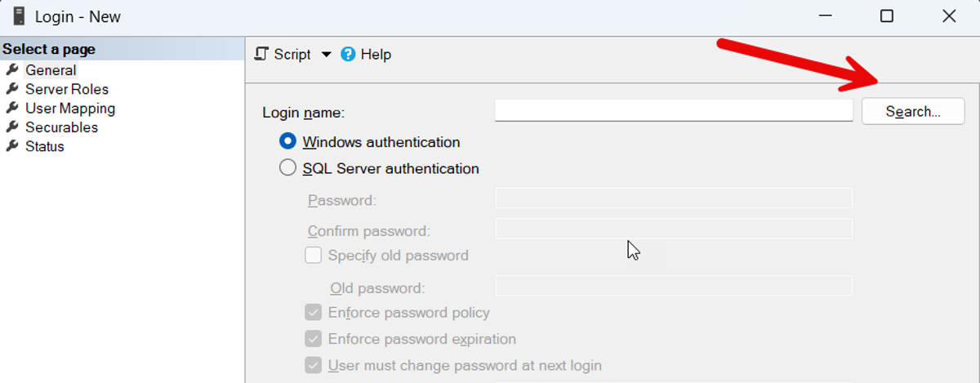Click the Script scroll icon in toolbar

261,55
